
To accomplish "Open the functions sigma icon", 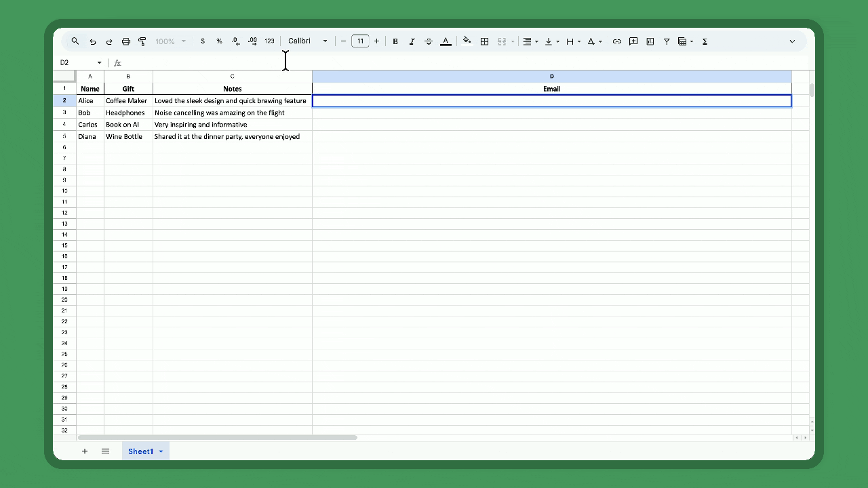I will (705, 41).
